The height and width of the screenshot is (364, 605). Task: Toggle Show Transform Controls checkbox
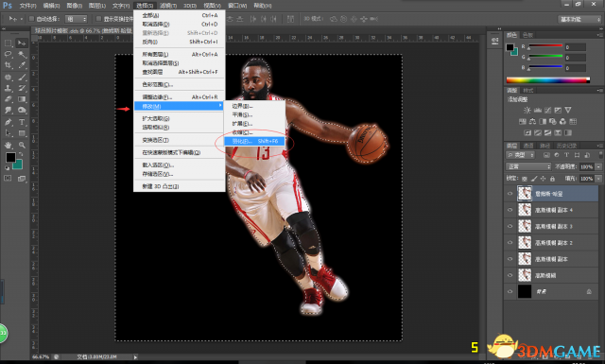tap(98, 19)
